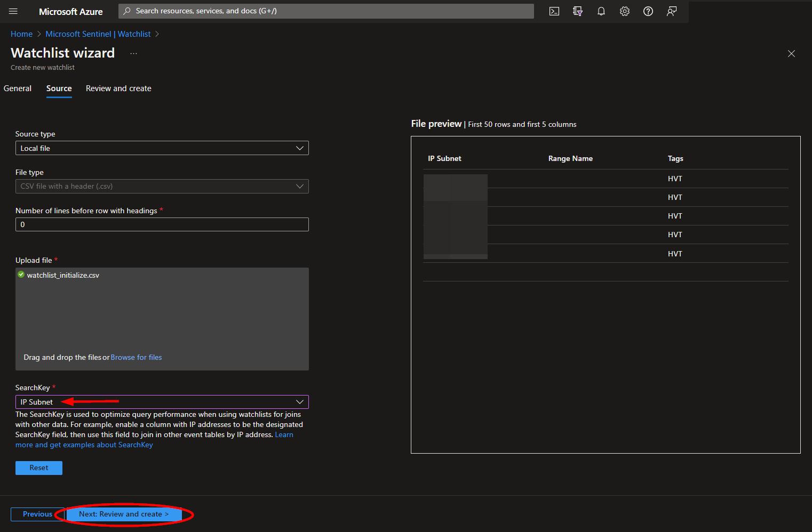Go to the Home breadcrumb

click(x=21, y=34)
